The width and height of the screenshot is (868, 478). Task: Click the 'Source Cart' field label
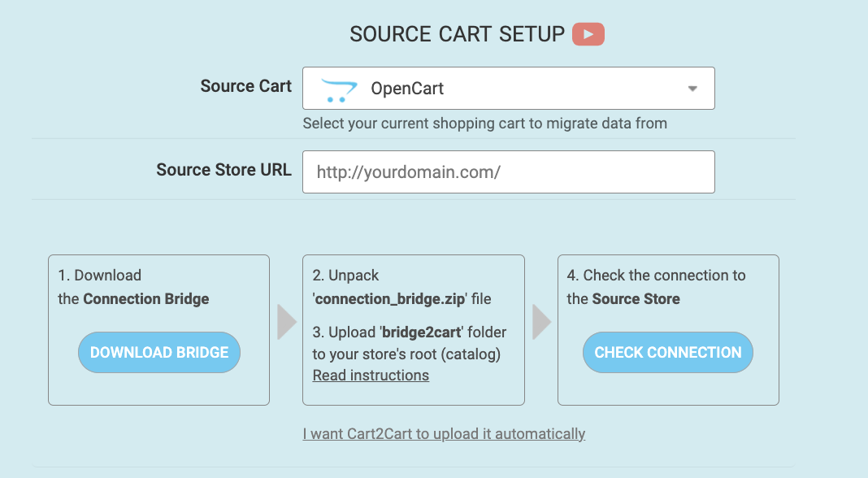pos(245,86)
